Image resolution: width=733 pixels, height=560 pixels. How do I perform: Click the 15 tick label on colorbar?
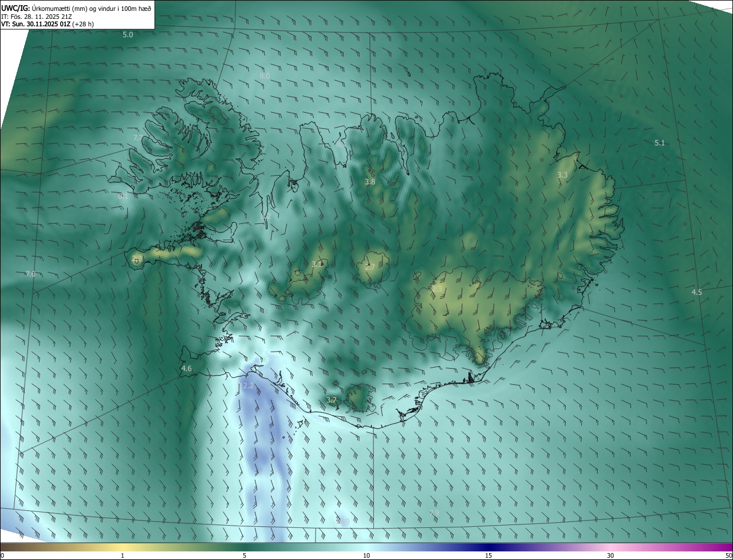point(488,555)
